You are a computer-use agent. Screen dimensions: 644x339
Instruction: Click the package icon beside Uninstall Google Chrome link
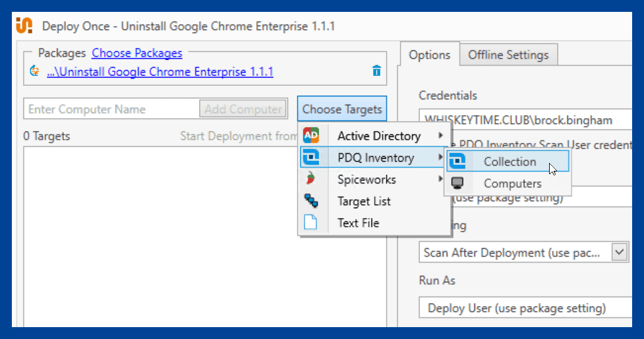point(35,71)
